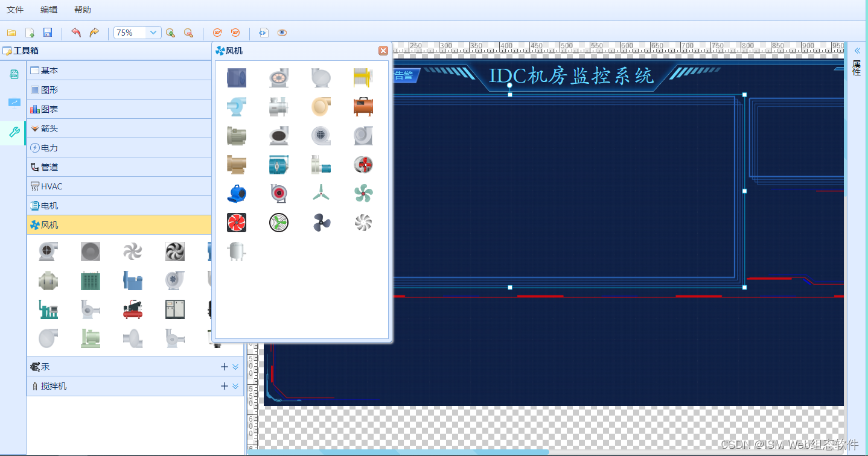Image resolution: width=868 pixels, height=456 pixels.
Task: Zoom out with the magnifier minus icon
Action: point(188,33)
